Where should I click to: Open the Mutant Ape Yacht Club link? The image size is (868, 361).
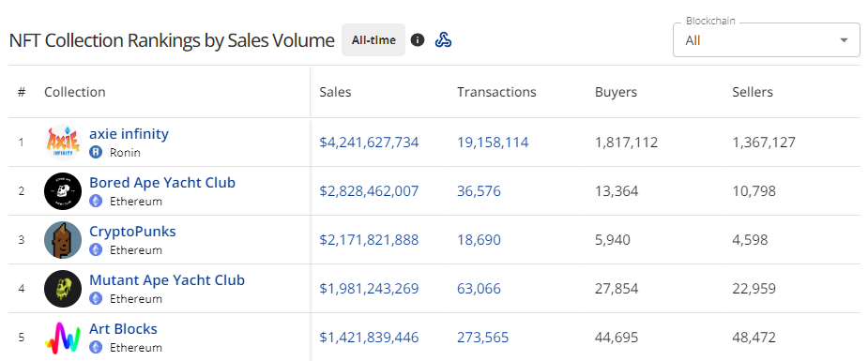(x=167, y=279)
